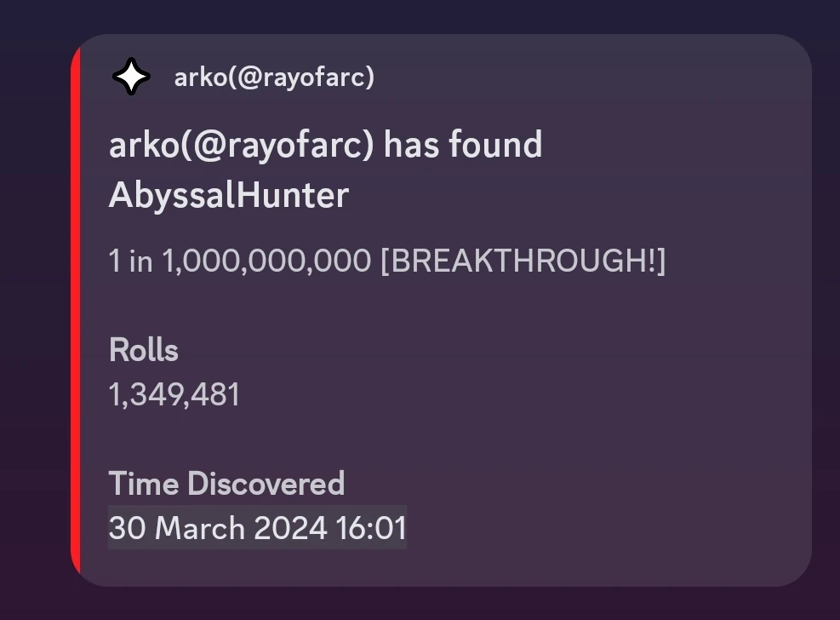The height and width of the screenshot is (620, 840).
Task: Click the year 2024 in the timestamp
Action: point(291,528)
